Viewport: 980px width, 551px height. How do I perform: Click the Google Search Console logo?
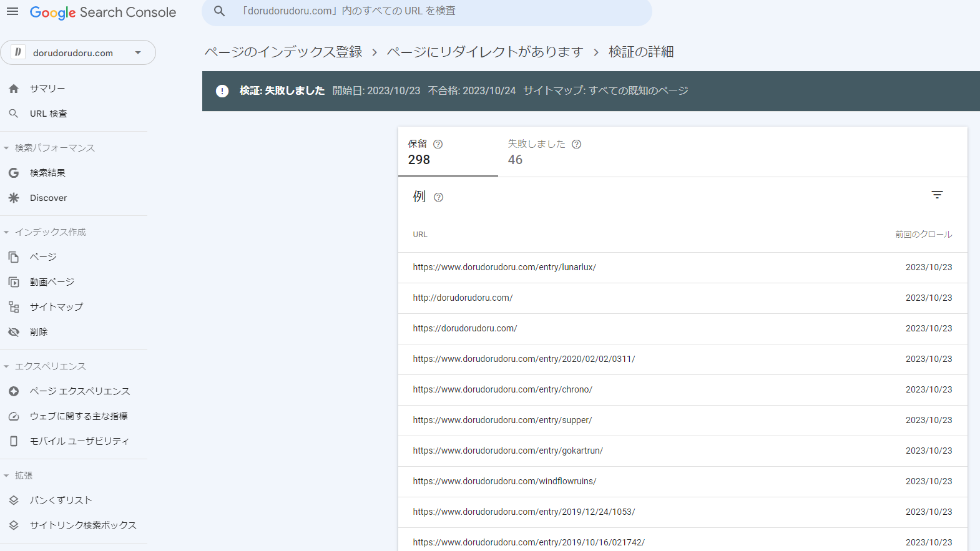click(x=103, y=12)
